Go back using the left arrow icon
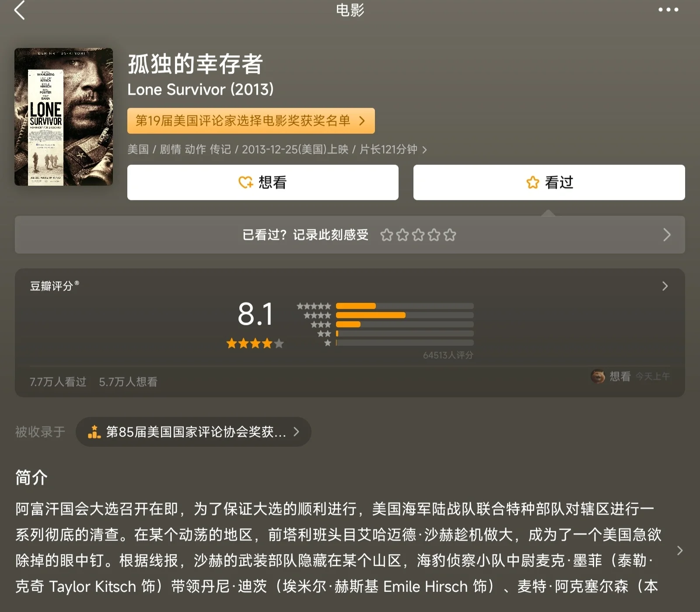700x612 pixels. [19, 10]
